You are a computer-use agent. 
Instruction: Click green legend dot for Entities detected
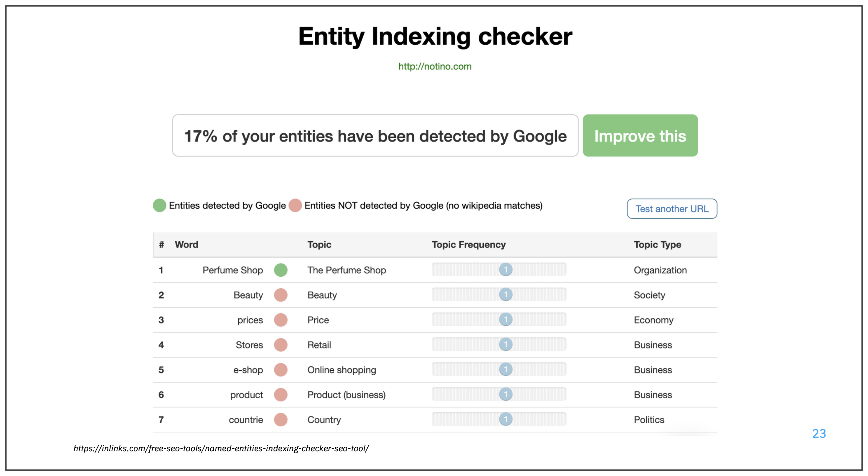(x=159, y=205)
